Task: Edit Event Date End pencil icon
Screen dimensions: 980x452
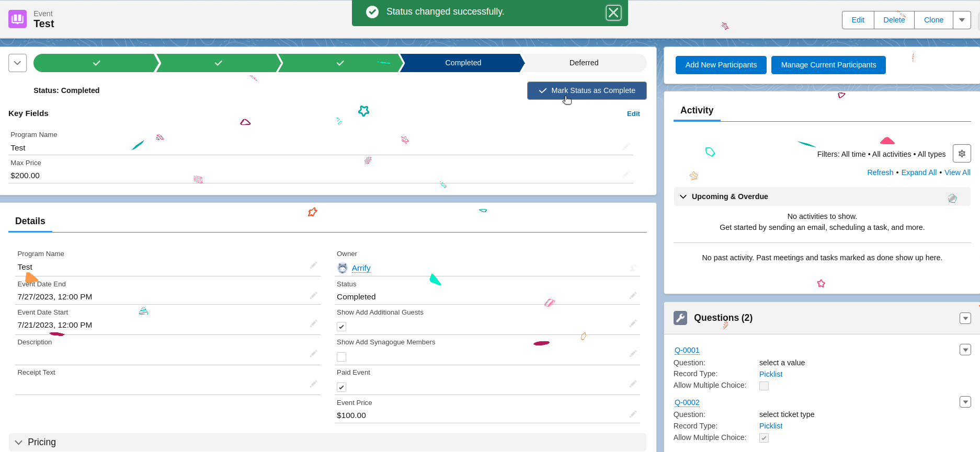Action: tap(313, 296)
